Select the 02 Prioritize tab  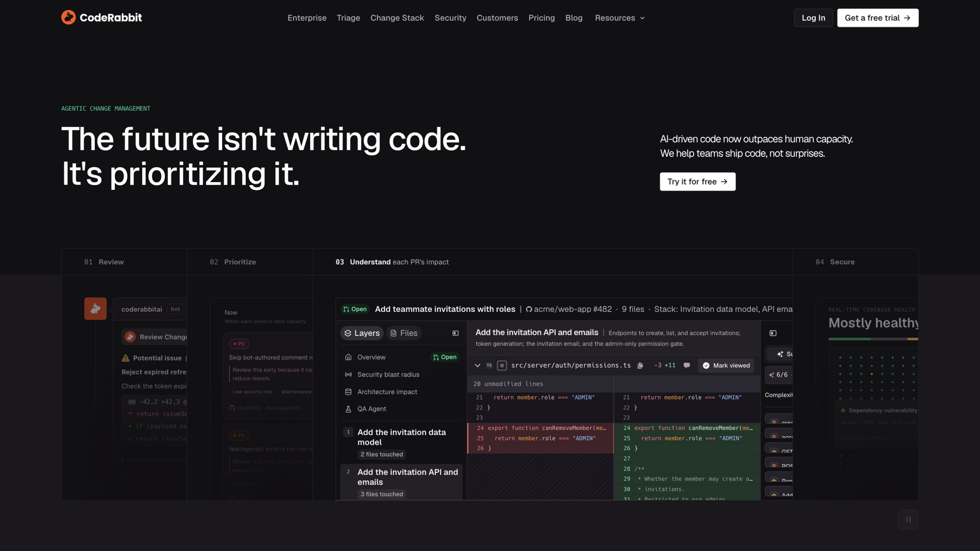[250, 262]
